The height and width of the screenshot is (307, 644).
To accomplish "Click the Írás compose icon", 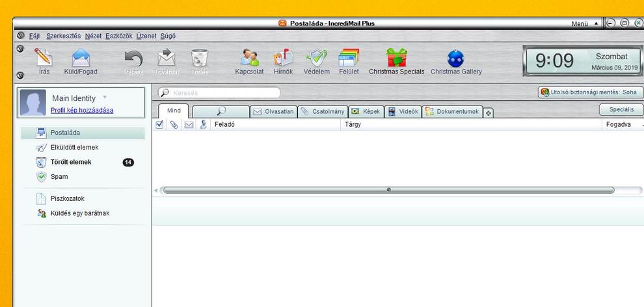I will coord(44,59).
